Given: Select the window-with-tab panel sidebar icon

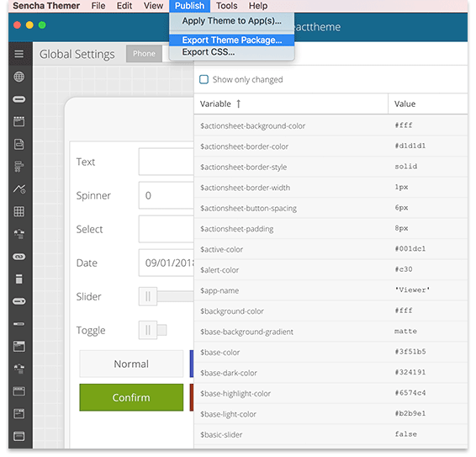Looking at the screenshot, I should (x=19, y=346).
